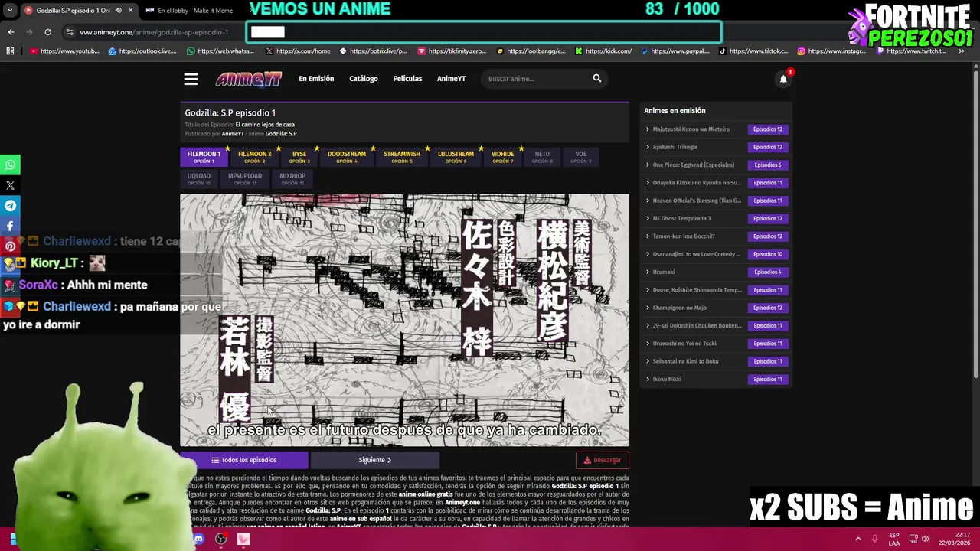Open the Películas menu

coord(407,79)
